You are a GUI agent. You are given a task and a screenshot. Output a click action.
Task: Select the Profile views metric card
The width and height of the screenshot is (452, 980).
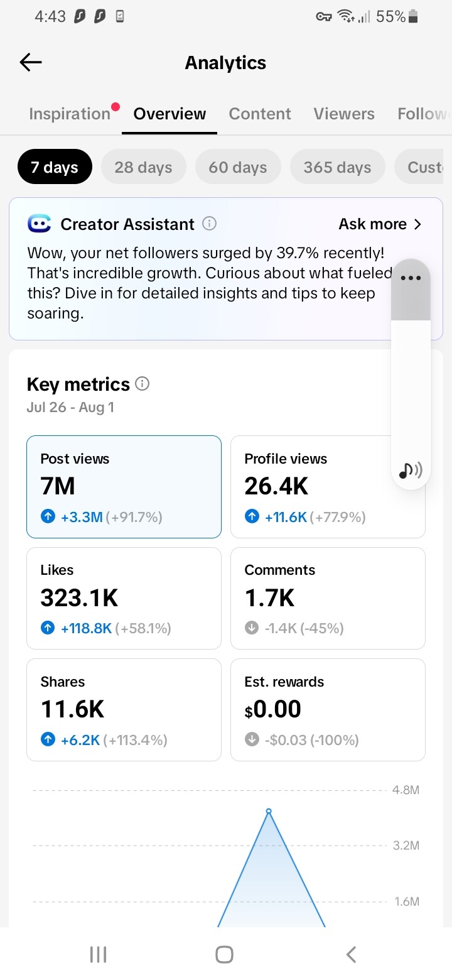pyautogui.click(x=328, y=487)
